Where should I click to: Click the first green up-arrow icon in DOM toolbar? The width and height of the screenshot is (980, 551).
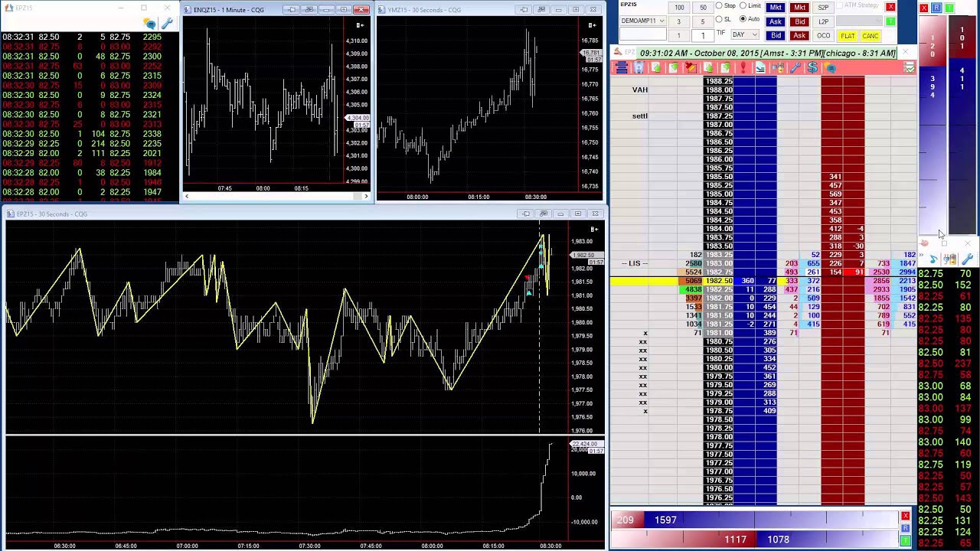click(656, 67)
